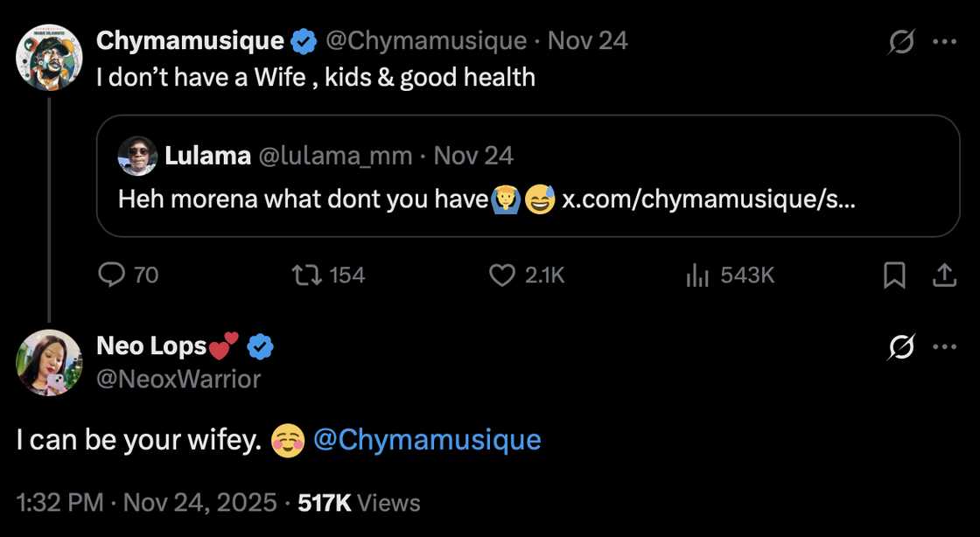Click Chymamusique's verified badge
The image size is (980, 537).
point(303,39)
